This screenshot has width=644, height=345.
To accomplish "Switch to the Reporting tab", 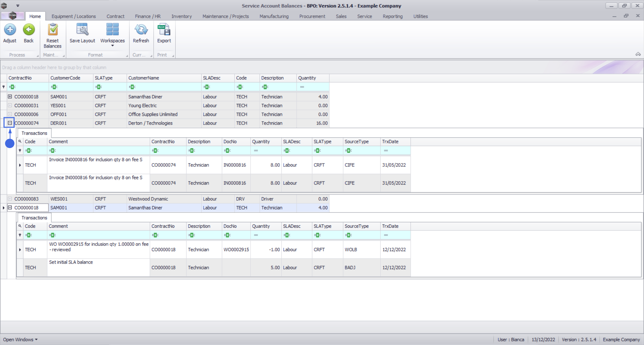I will (392, 16).
